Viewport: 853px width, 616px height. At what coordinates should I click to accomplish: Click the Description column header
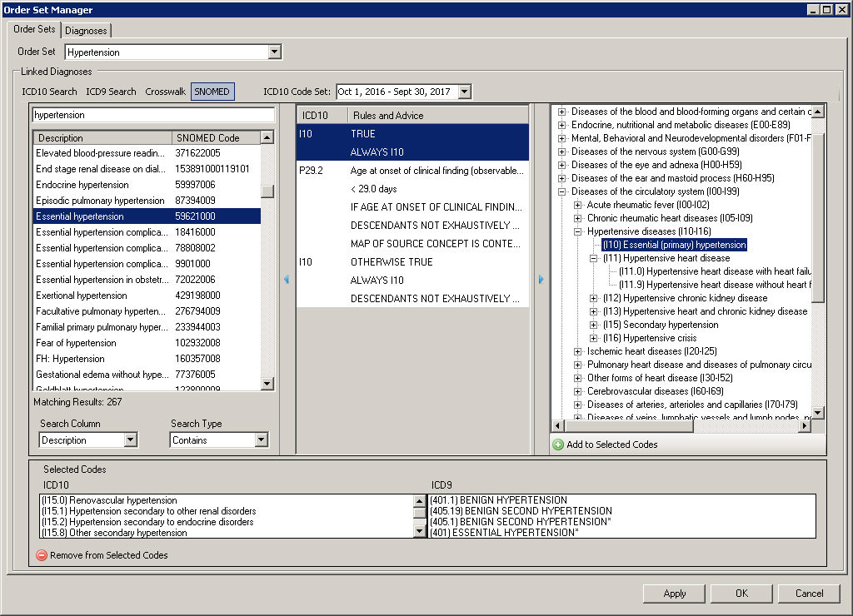point(102,137)
